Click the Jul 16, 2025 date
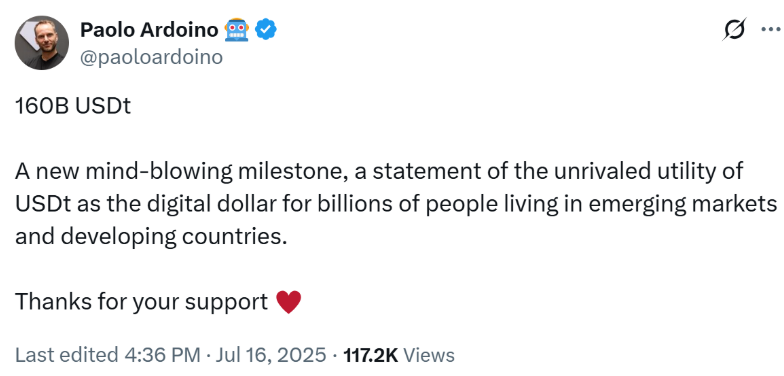Image resolution: width=784 pixels, height=376 pixels. (270, 355)
